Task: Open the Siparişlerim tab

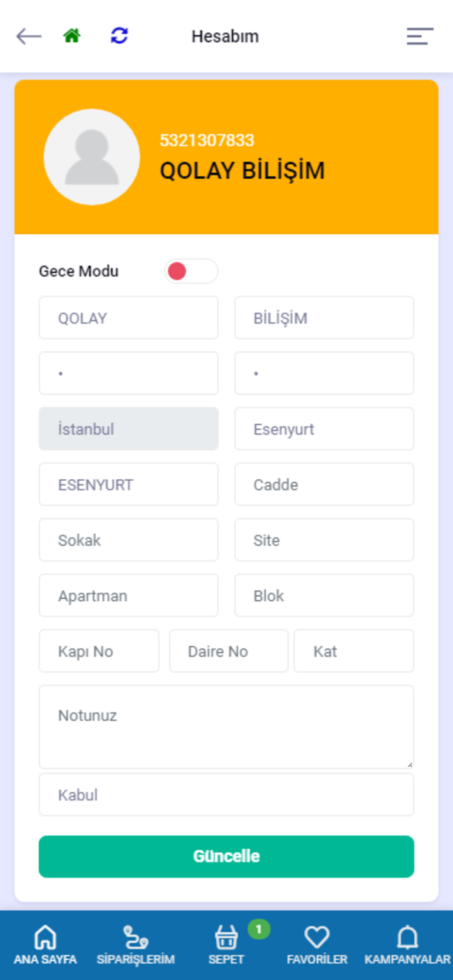Action: 136,945
